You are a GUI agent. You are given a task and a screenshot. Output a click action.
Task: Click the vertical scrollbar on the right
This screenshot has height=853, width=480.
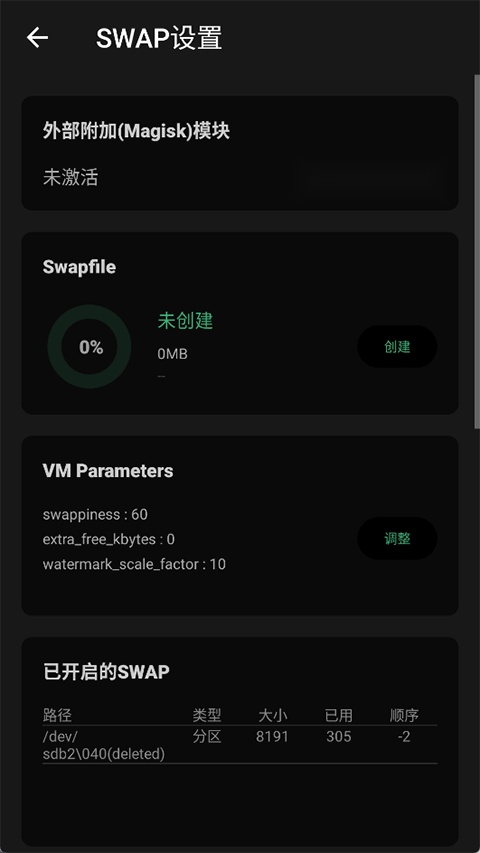477,250
